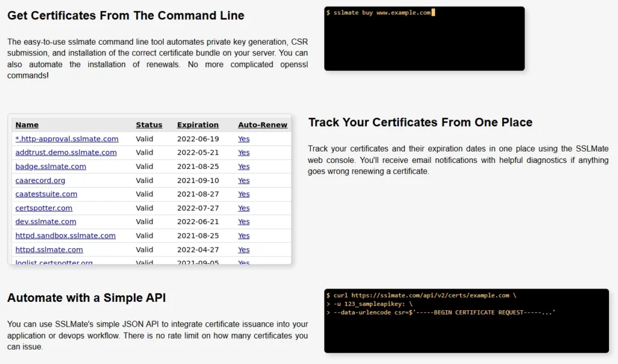The width and height of the screenshot is (618, 364).
Task: Click 'Get Certificates From The Command Line' heading
Action: (126, 15)
